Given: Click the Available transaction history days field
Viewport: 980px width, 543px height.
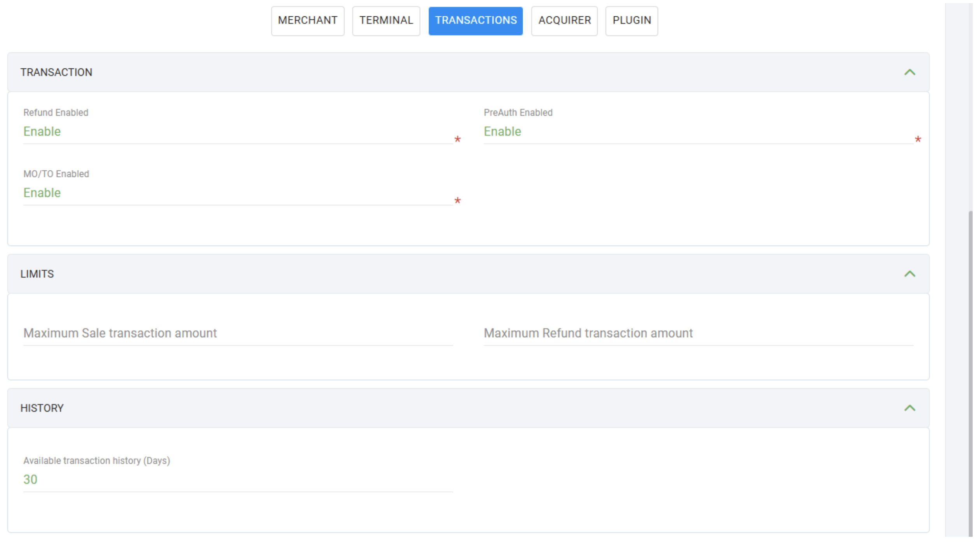Looking at the screenshot, I should tap(237, 480).
